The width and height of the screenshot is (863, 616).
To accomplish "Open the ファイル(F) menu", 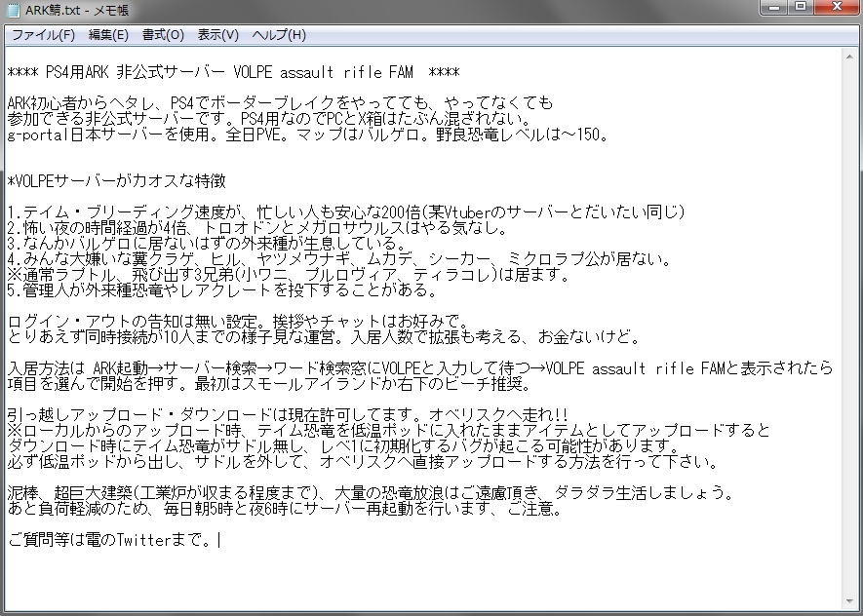I will [43, 35].
